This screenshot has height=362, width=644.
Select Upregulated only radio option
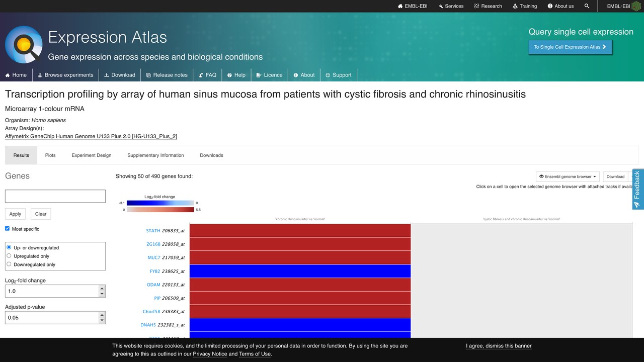tap(9, 256)
